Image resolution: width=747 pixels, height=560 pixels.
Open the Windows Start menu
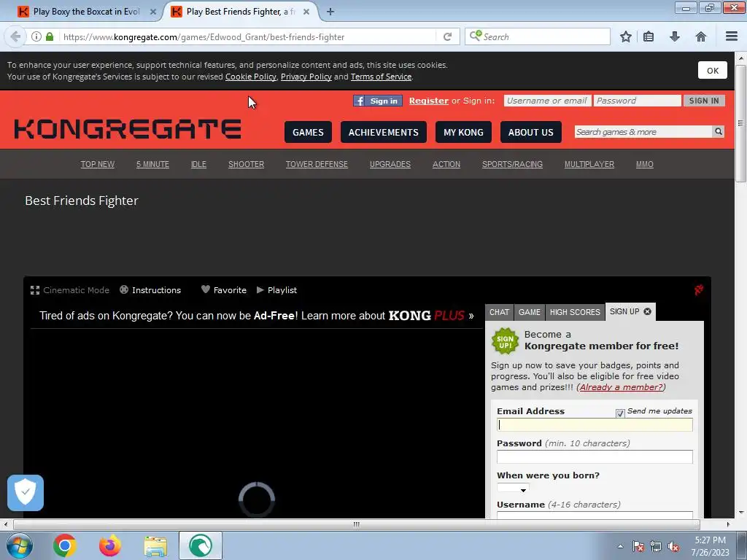20,545
